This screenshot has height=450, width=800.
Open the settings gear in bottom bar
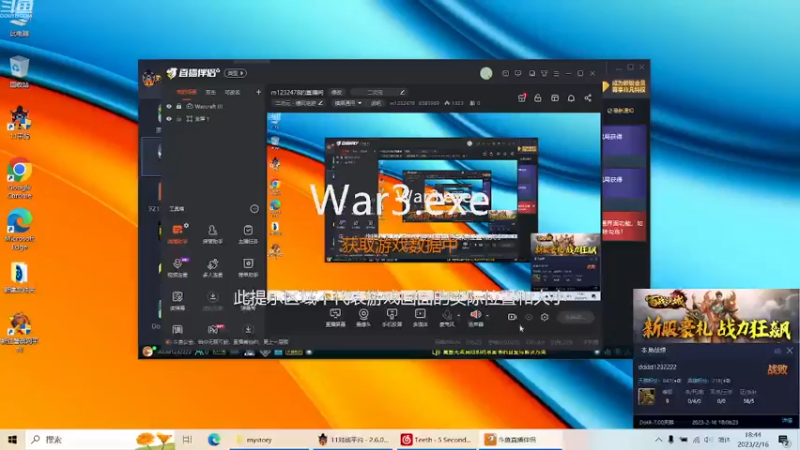pyautogui.click(x=544, y=317)
